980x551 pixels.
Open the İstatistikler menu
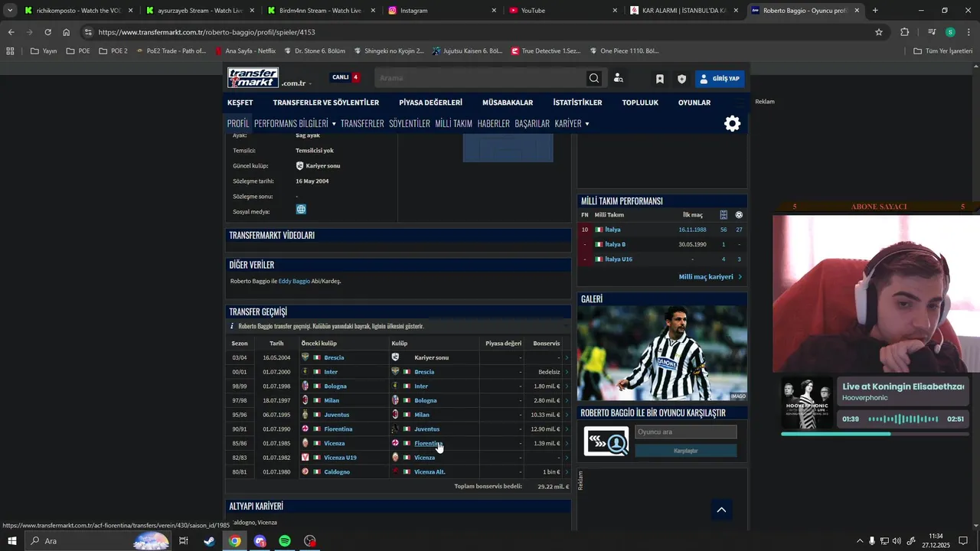tap(577, 103)
